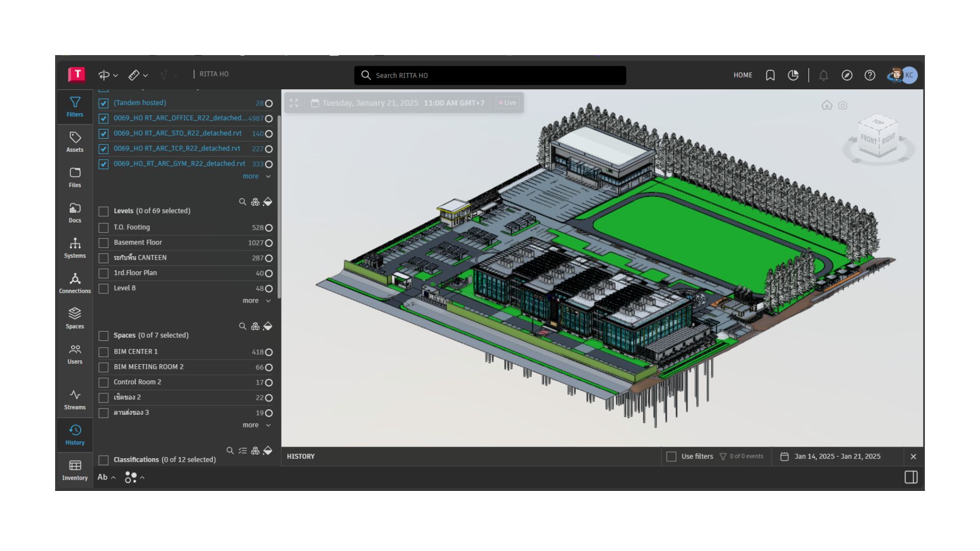
Task: Click the help question mark icon
Action: pyautogui.click(x=870, y=76)
